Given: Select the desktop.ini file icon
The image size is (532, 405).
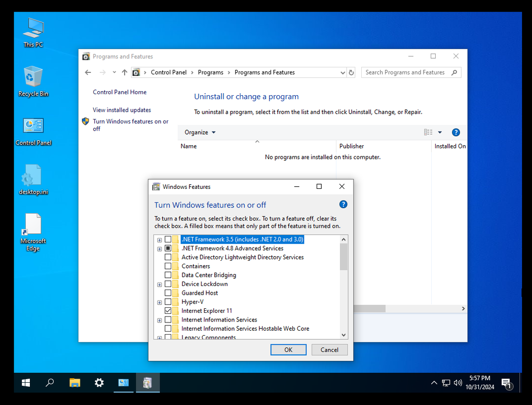Looking at the screenshot, I should click(33, 180).
